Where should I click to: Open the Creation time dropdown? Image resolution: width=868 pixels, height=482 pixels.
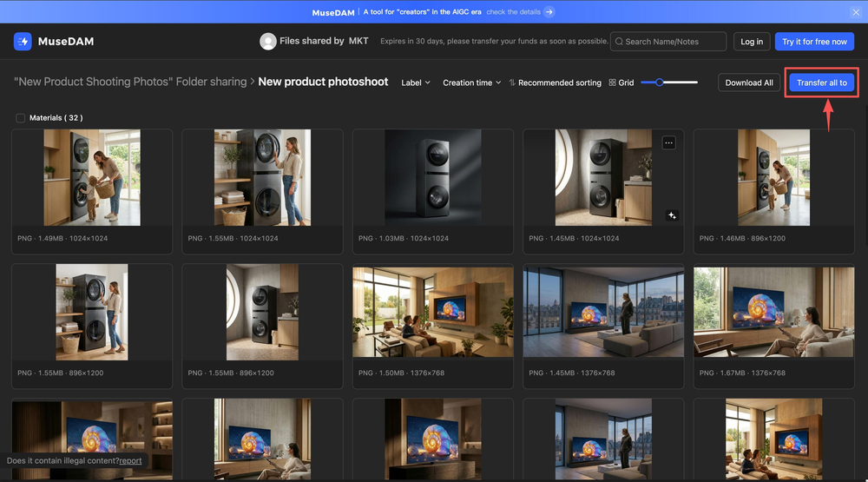[x=471, y=83]
